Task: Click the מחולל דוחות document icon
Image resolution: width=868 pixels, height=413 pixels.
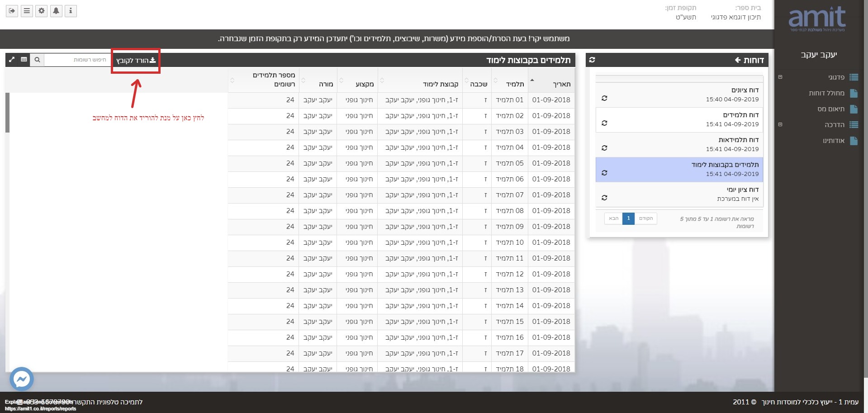Action: [854, 93]
